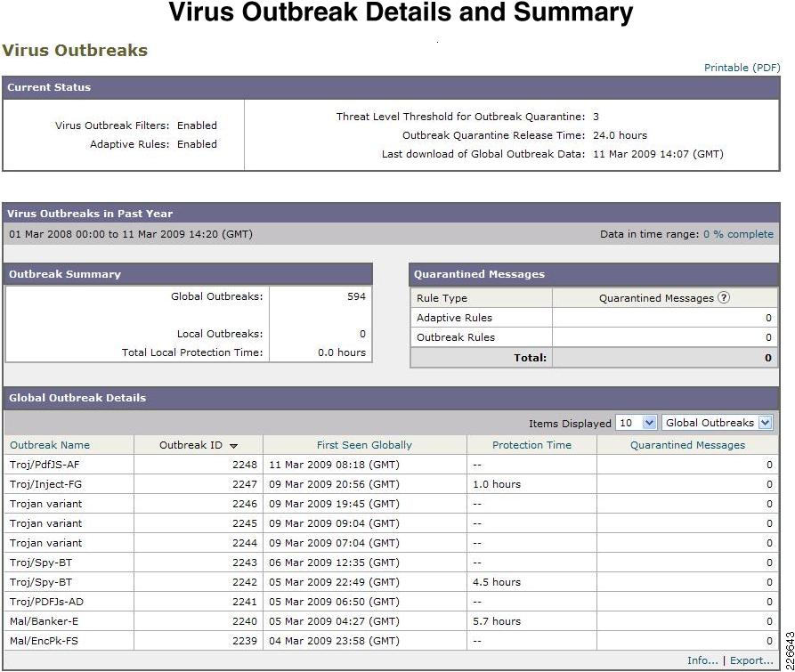The image size is (795, 672).
Task: Sort by Outbreak Name column
Action: point(50,445)
